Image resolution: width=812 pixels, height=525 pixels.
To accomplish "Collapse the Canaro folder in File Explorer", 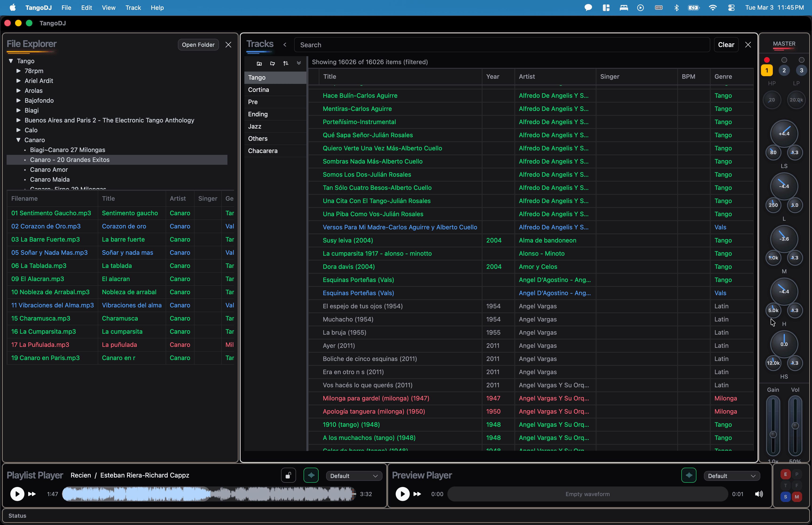I will 18,140.
